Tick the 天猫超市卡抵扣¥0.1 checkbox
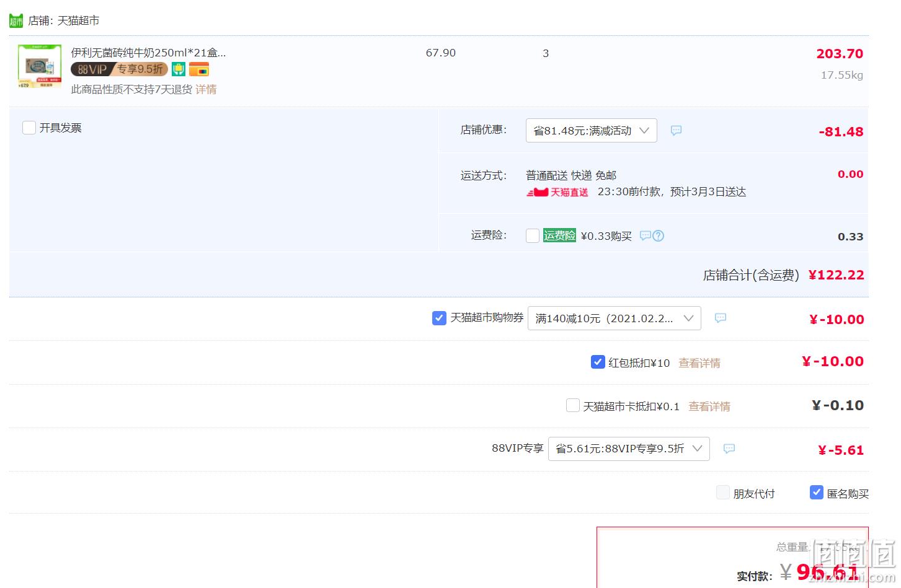Viewport: 901px width, 588px height. (573, 405)
